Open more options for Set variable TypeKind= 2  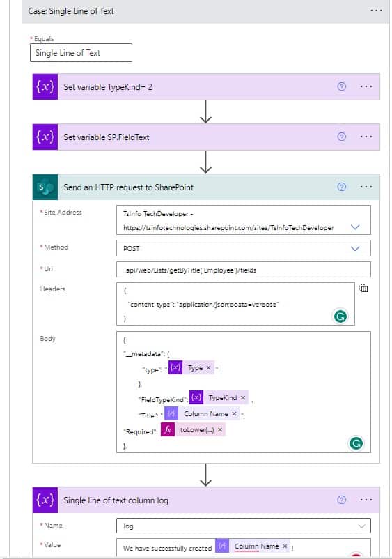click(x=366, y=86)
